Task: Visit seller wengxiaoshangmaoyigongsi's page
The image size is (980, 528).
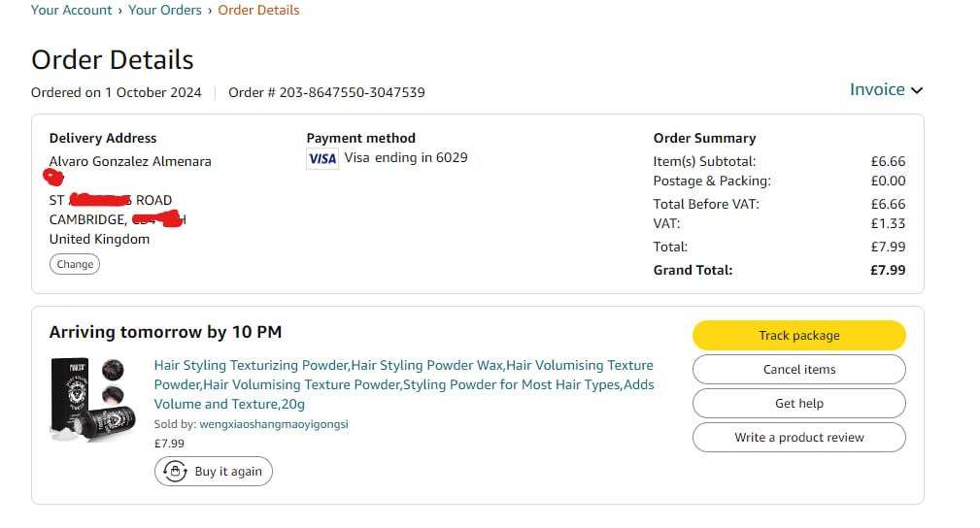Action: pos(273,424)
